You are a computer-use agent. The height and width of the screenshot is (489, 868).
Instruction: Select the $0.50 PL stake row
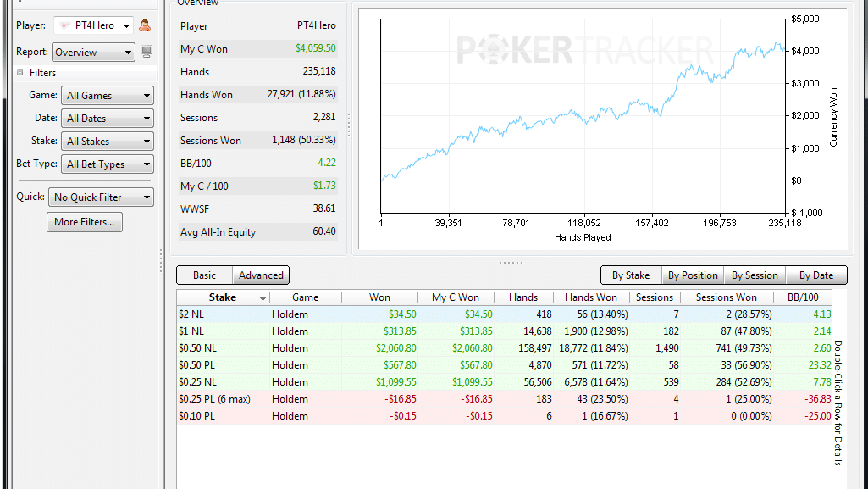tap(505, 365)
